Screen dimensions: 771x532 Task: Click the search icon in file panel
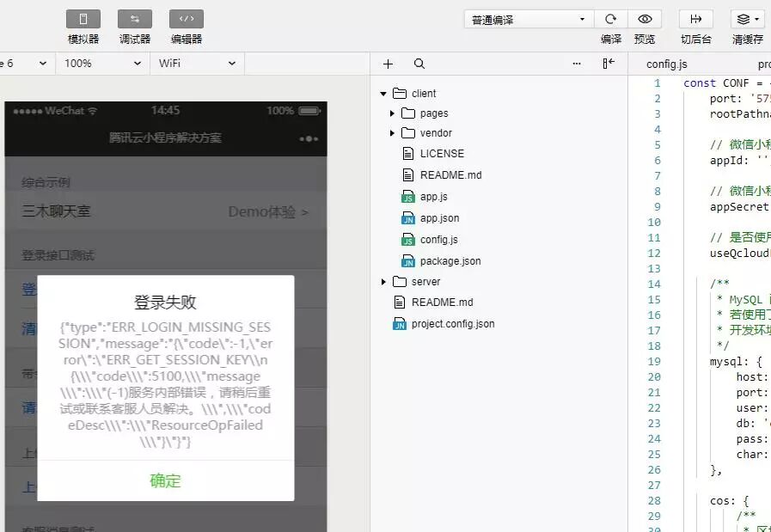(419, 64)
